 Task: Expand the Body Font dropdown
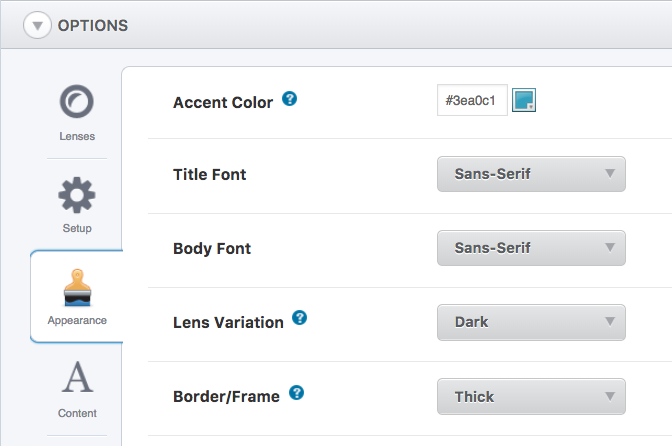(531, 248)
